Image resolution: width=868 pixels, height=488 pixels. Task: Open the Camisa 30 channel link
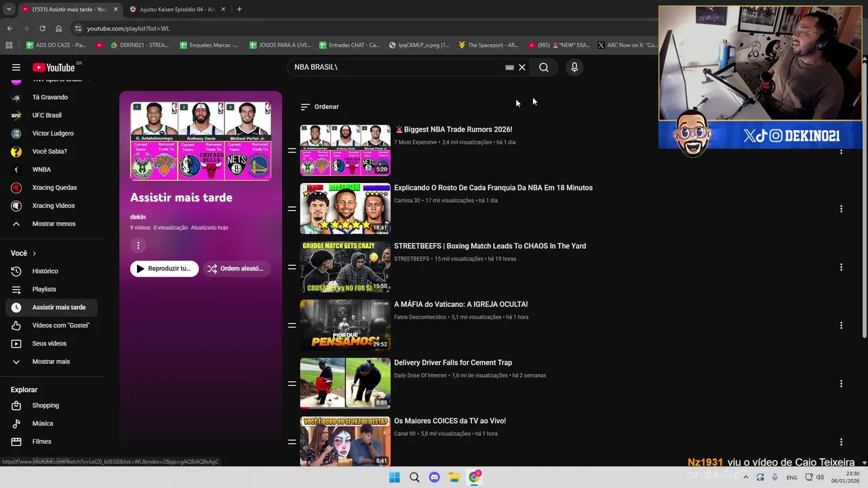click(x=407, y=201)
